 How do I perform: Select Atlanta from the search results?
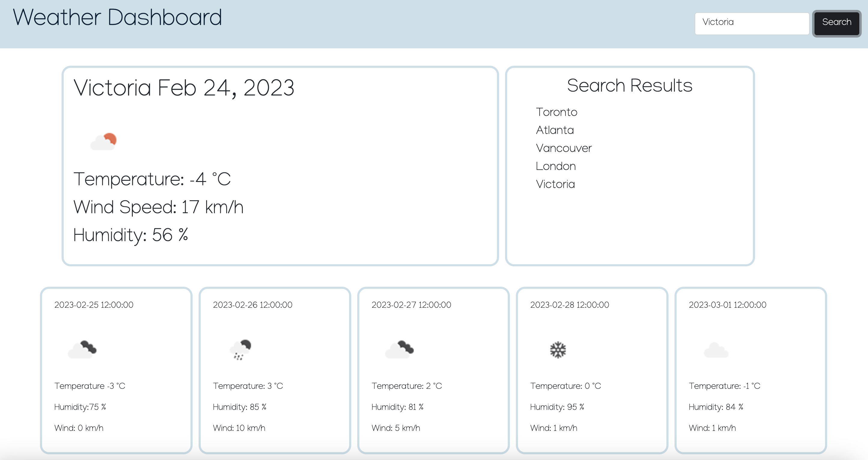[x=555, y=130]
